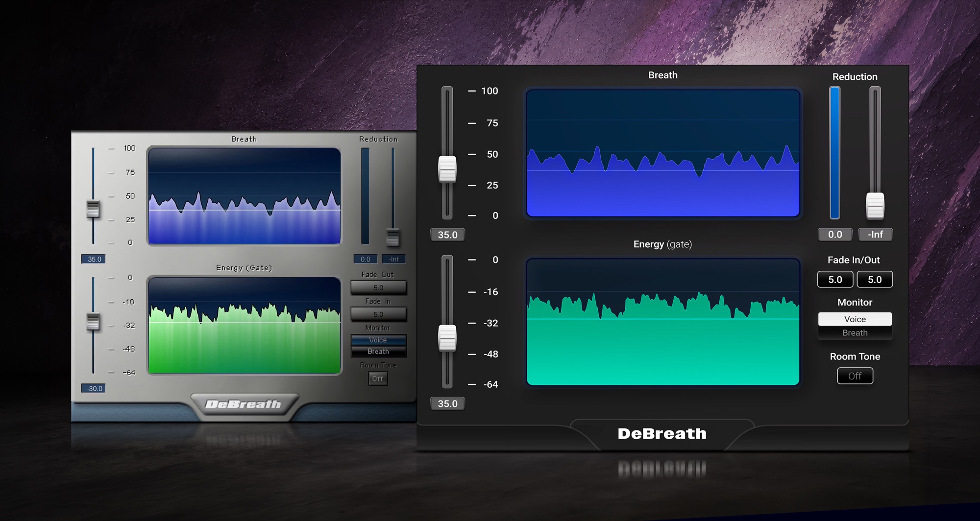Click the "-16" scale mark in silver DeBreath
Image resolution: width=980 pixels, height=521 pixels.
(128, 302)
